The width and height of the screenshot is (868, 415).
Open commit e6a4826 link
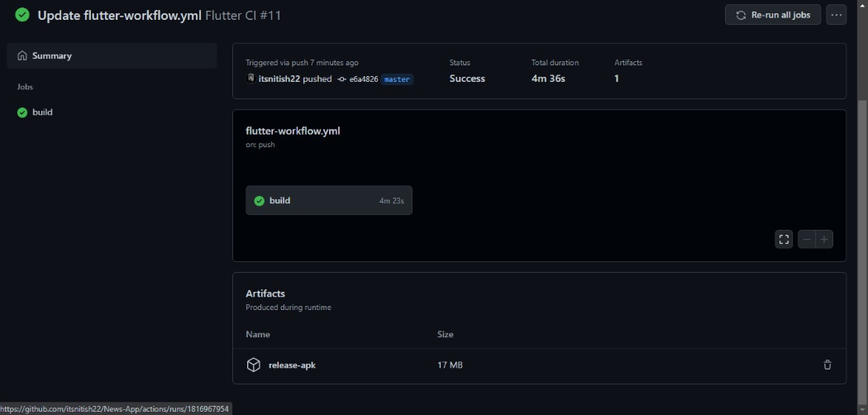[364, 79]
